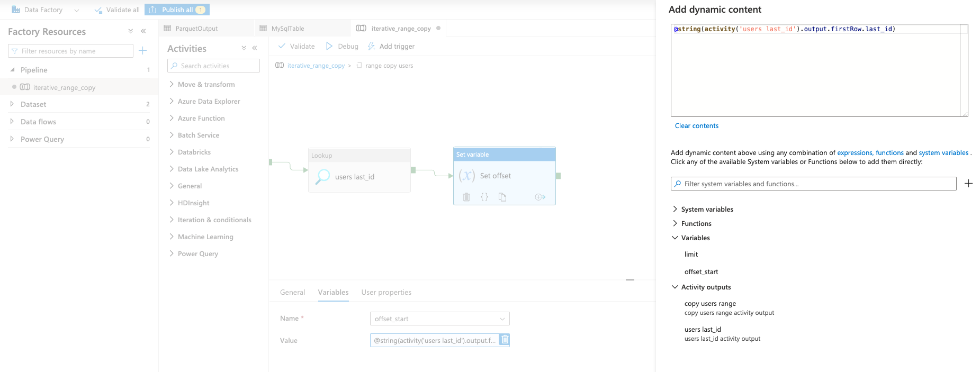Add activity output with arrow-plus icon
This screenshot has height=372, width=980.
[540, 197]
